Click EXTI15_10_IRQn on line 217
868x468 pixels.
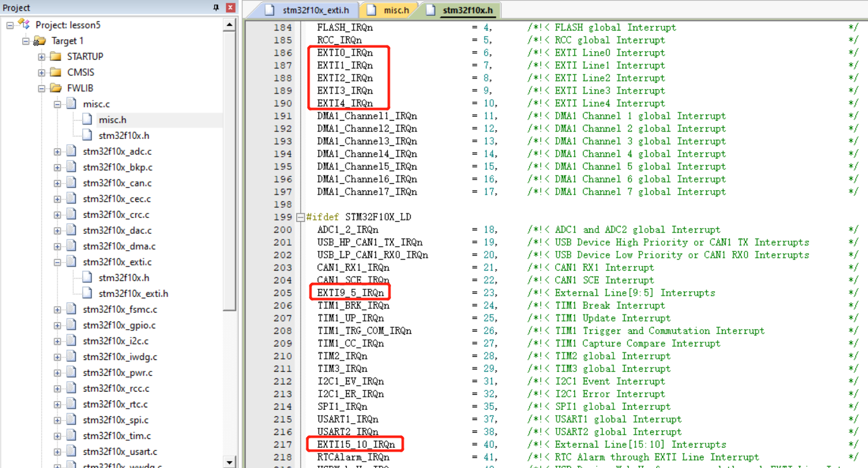356,445
